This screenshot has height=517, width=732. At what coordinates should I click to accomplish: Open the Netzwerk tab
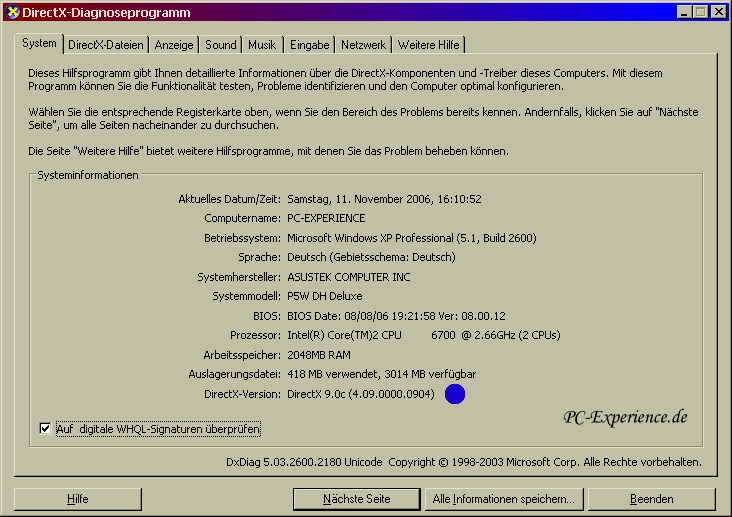363,45
